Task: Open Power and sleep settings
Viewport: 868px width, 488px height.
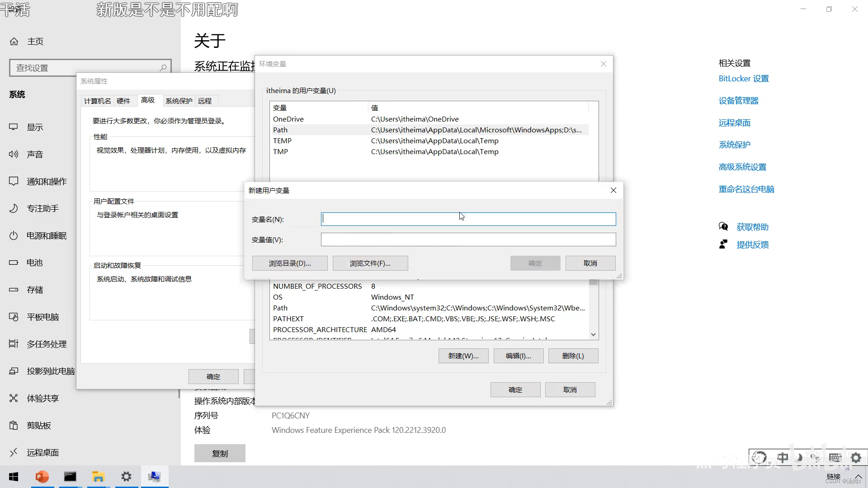Action: pos(46,235)
